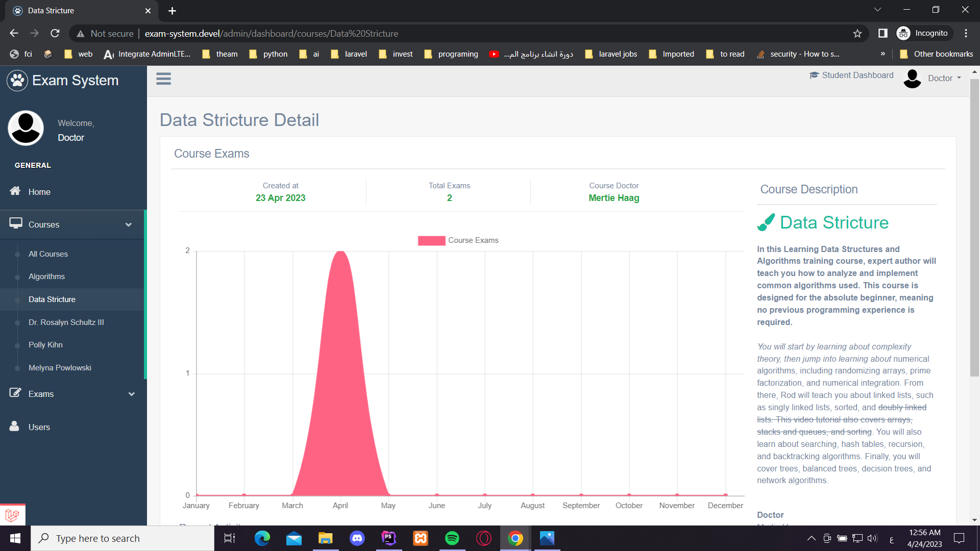The width and height of the screenshot is (980, 551).
Task: Open Microsoft Edge from the taskbar
Action: point(262,538)
